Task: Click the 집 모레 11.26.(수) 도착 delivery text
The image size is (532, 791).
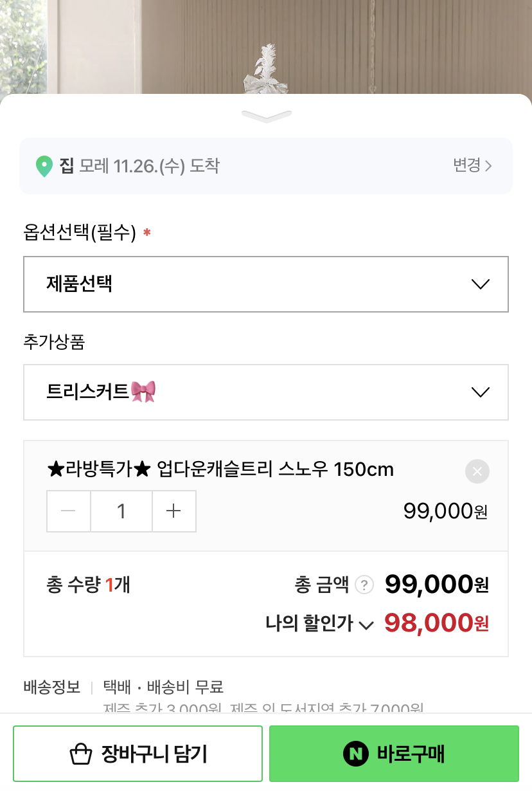Action: (x=139, y=166)
